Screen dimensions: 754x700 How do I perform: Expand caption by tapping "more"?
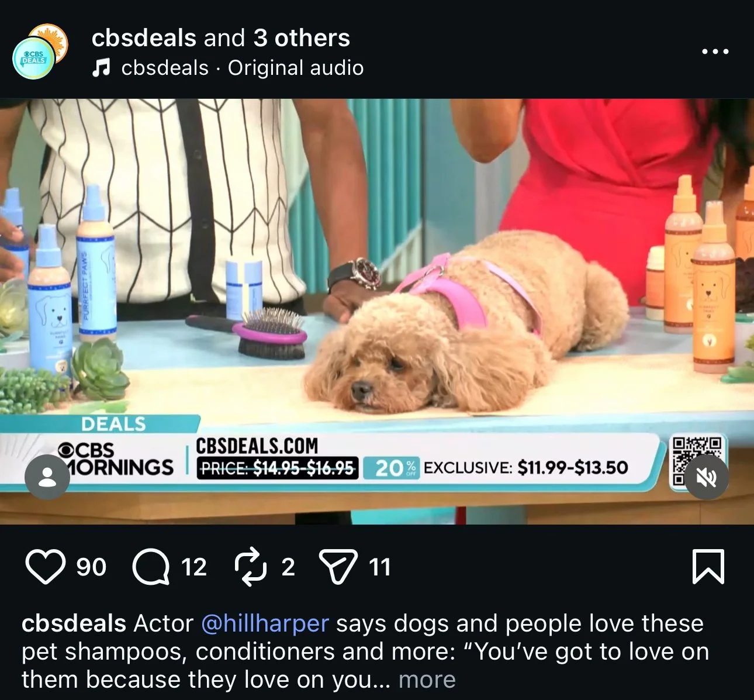[x=427, y=680]
